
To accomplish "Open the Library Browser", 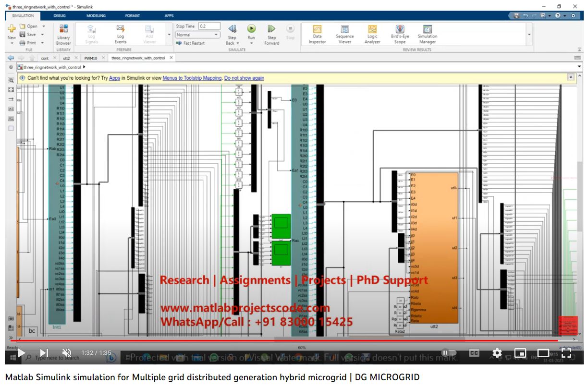I will (63, 33).
